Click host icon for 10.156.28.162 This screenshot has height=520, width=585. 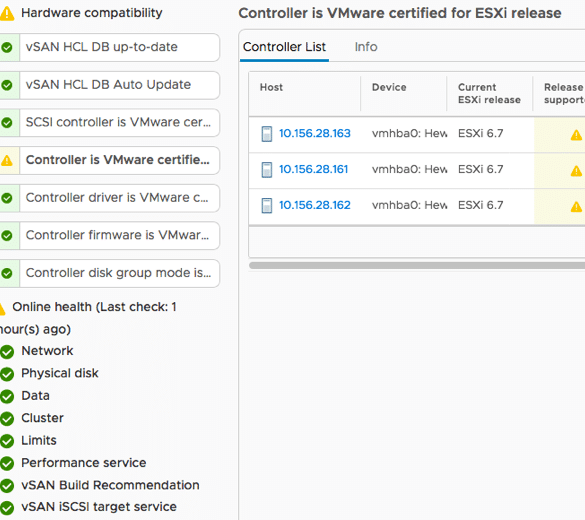click(x=267, y=206)
